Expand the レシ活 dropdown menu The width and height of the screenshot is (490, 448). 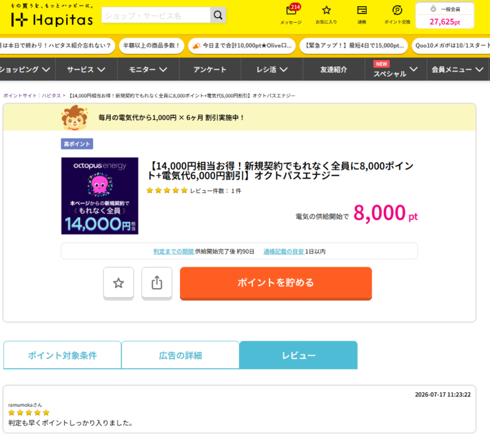pos(272,69)
